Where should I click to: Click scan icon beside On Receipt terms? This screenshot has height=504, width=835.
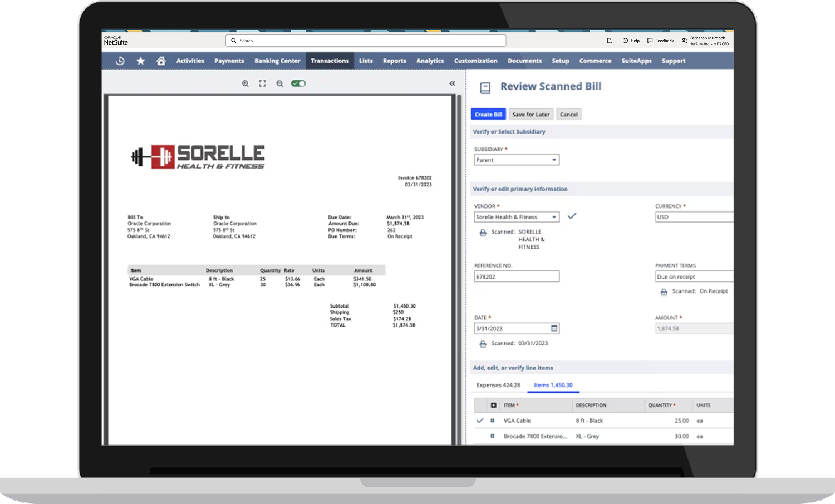(x=664, y=292)
